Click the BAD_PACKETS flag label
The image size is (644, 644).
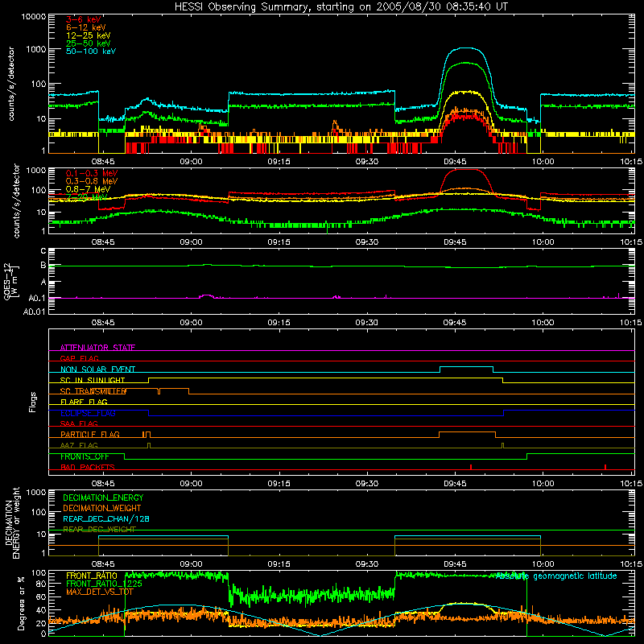(88, 467)
